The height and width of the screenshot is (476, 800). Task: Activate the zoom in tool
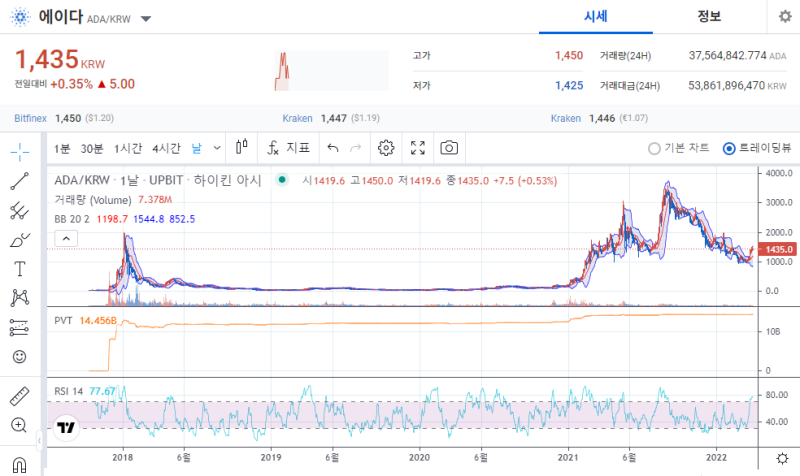click(x=19, y=425)
